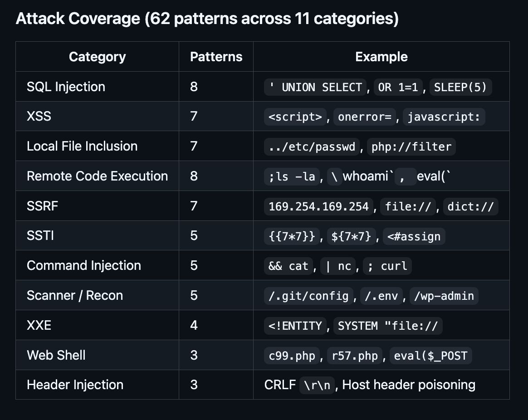Click the SLEEP(5) code snippet
528x420 pixels.
460,87
